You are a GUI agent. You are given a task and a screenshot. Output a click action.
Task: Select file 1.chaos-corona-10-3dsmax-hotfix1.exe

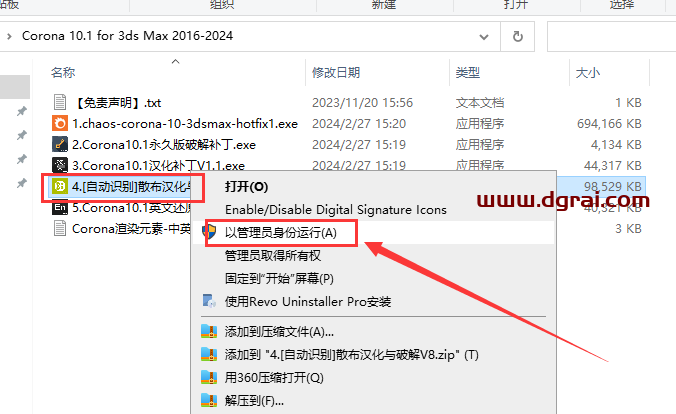[x=185, y=124]
